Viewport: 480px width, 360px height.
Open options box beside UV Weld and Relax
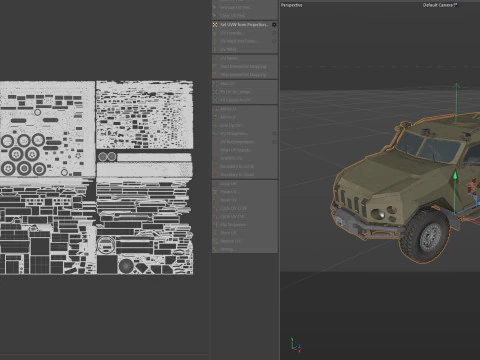click(x=274, y=41)
